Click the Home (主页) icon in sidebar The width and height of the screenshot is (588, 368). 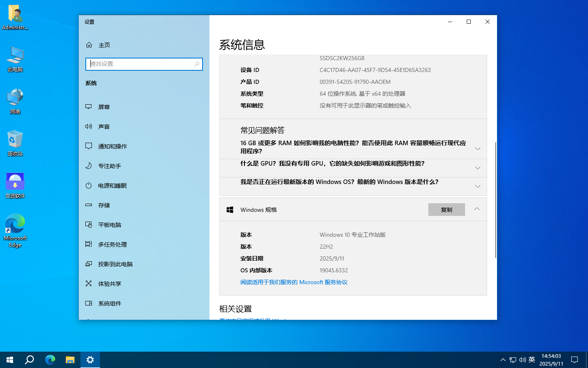coord(89,45)
